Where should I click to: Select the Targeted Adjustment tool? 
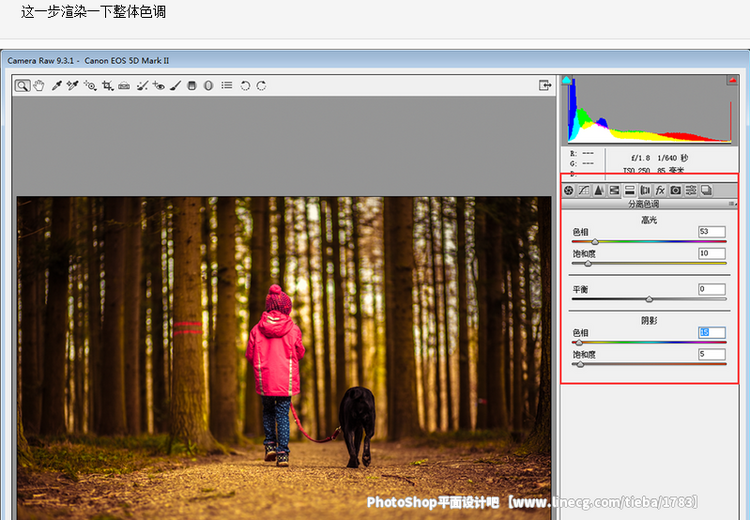click(89, 86)
